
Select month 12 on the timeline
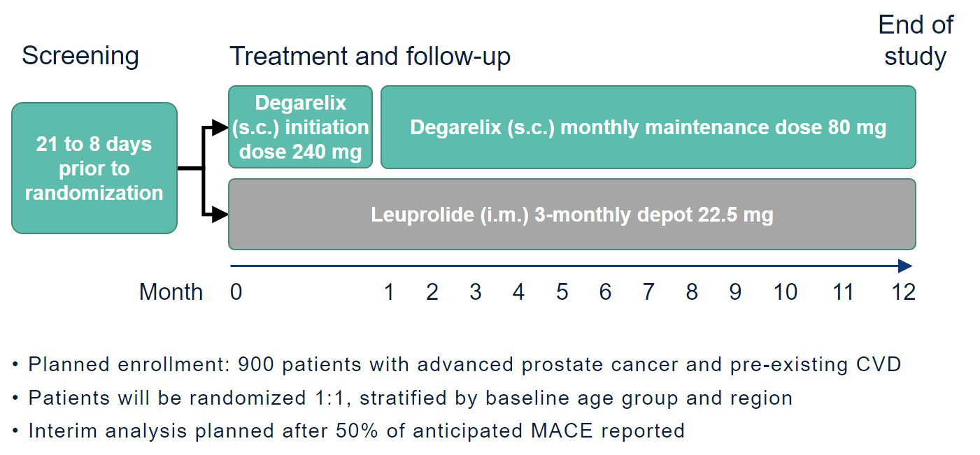[x=904, y=291]
